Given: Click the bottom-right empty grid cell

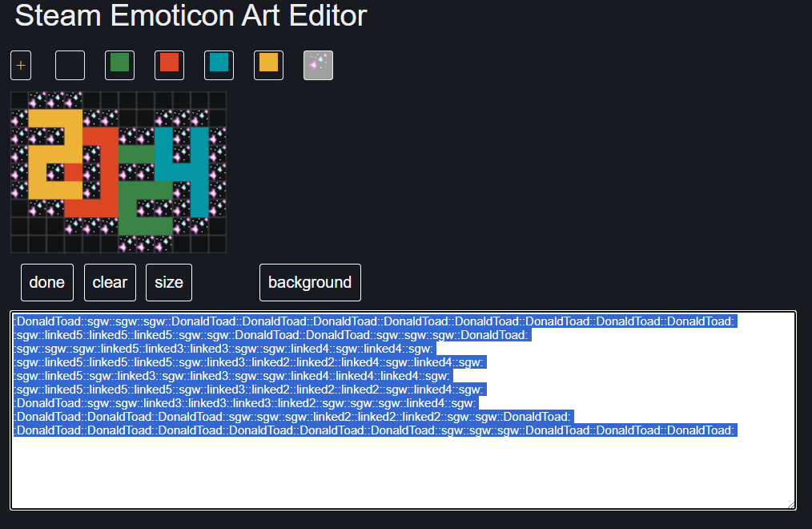Looking at the screenshot, I should [217, 244].
